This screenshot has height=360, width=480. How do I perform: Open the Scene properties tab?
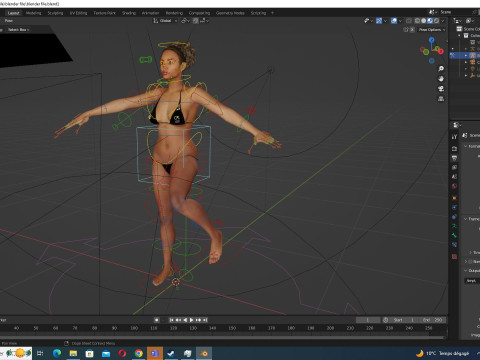pos(454,177)
